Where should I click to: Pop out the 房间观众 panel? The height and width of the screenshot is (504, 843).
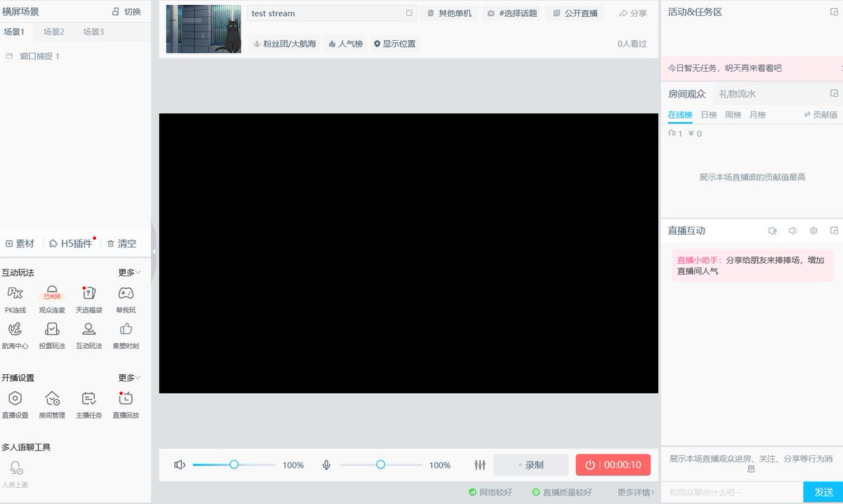click(834, 93)
